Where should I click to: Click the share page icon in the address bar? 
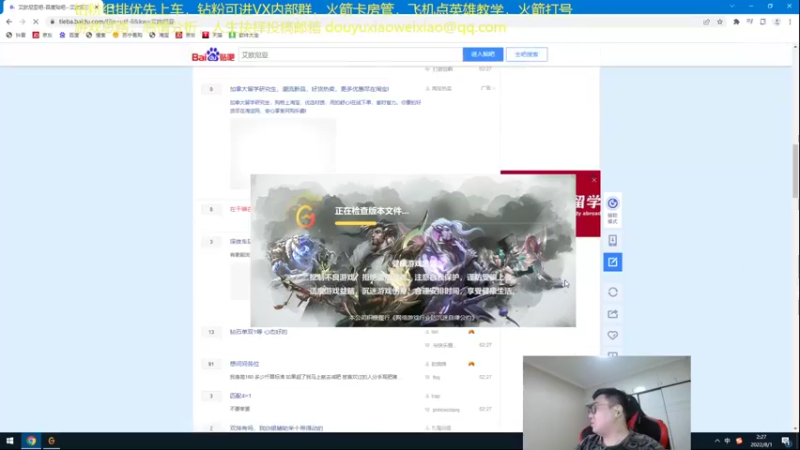pyautogui.click(x=707, y=22)
